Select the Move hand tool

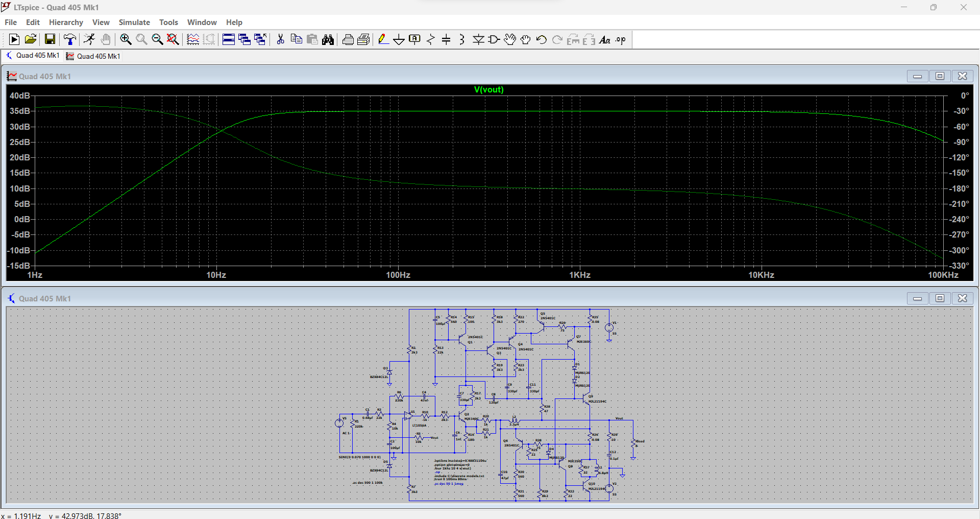510,39
